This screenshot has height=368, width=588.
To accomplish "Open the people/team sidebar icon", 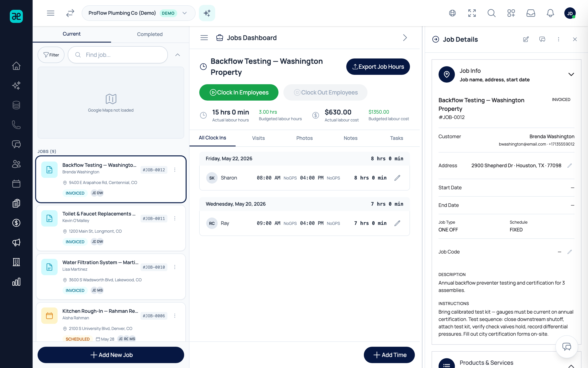I will (x=16, y=164).
